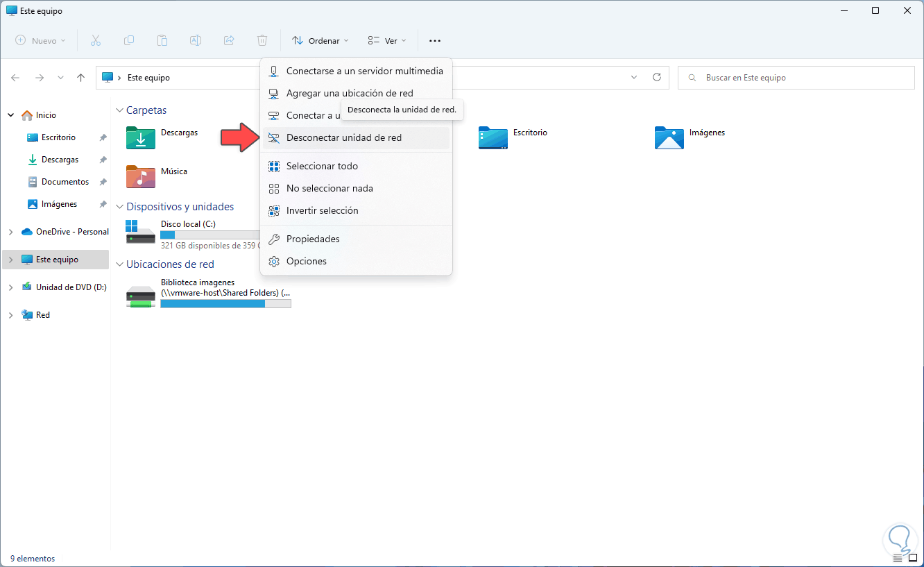
Task: Click the Cut scissors icon in toolbar
Action: [96, 40]
